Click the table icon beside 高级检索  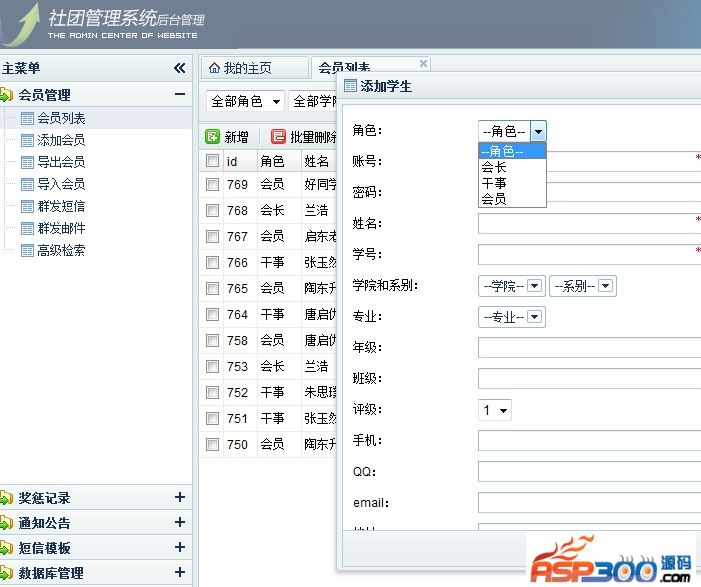pyautogui.click(x=27, y=251)
